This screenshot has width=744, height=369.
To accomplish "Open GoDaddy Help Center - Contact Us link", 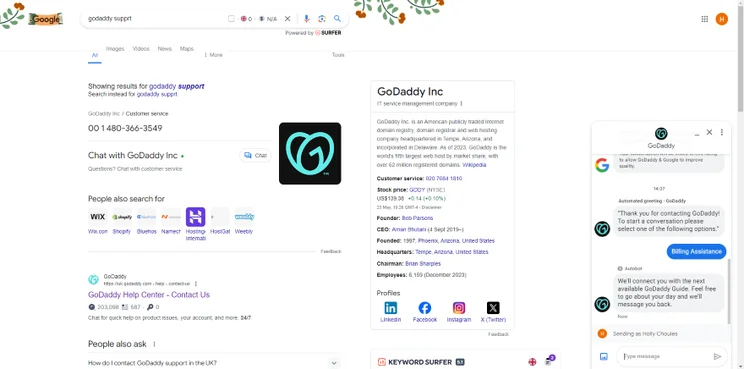I will click(x=149, y=295).
